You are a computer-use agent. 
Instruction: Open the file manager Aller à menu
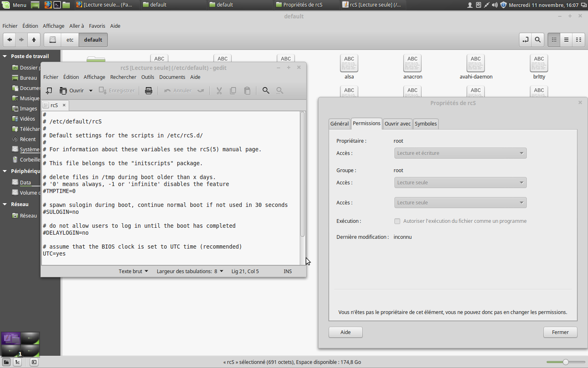pos(76,26)
